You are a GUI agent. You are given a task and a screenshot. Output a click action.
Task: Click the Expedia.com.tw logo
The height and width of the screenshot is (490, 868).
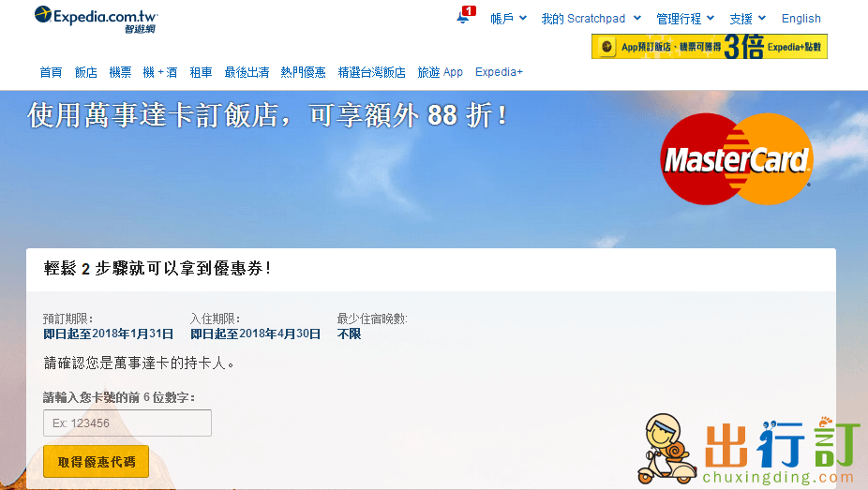pyautogui.click(x=96, y=20)
